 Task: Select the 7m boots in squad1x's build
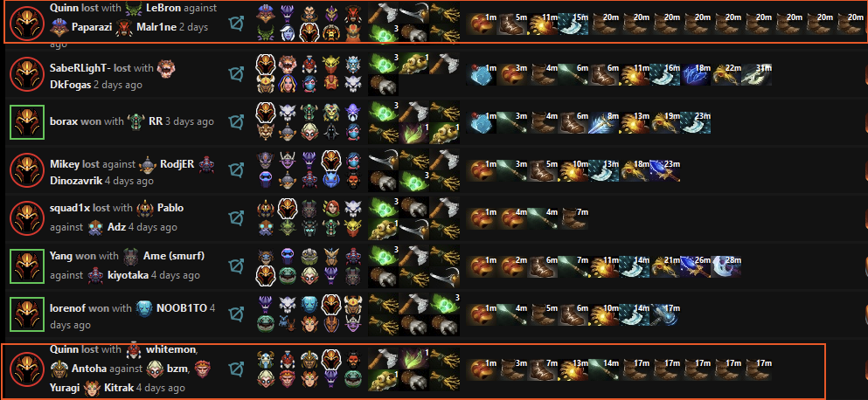click(573, 218)
